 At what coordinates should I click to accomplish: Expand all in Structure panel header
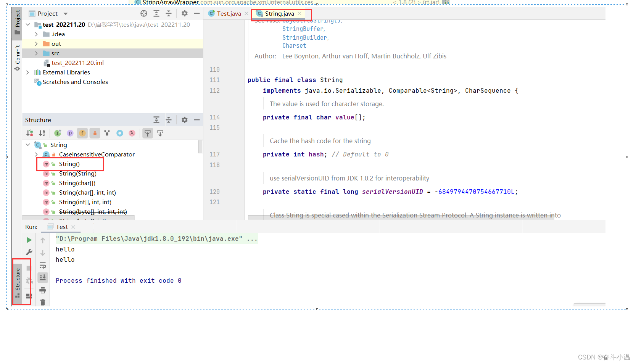point(156,120)
